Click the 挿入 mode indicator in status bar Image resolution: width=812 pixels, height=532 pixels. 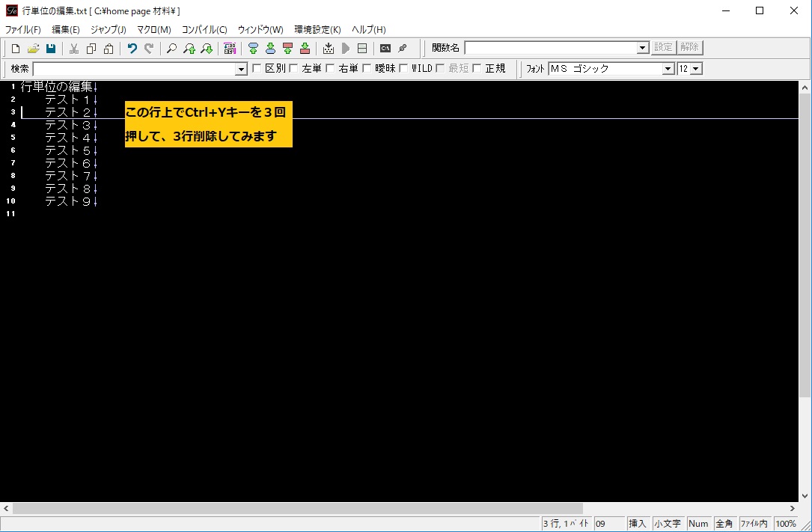[637, 524]
